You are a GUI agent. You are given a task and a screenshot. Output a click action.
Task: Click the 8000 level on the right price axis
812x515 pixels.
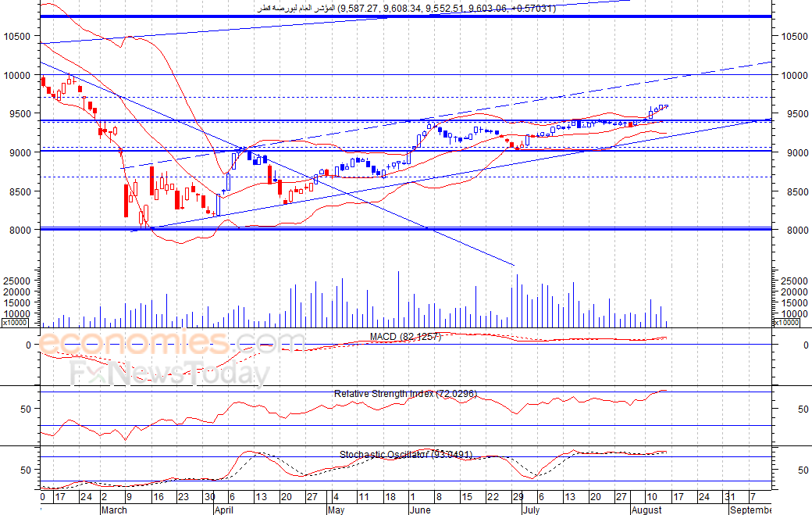(x=794, y=230)
